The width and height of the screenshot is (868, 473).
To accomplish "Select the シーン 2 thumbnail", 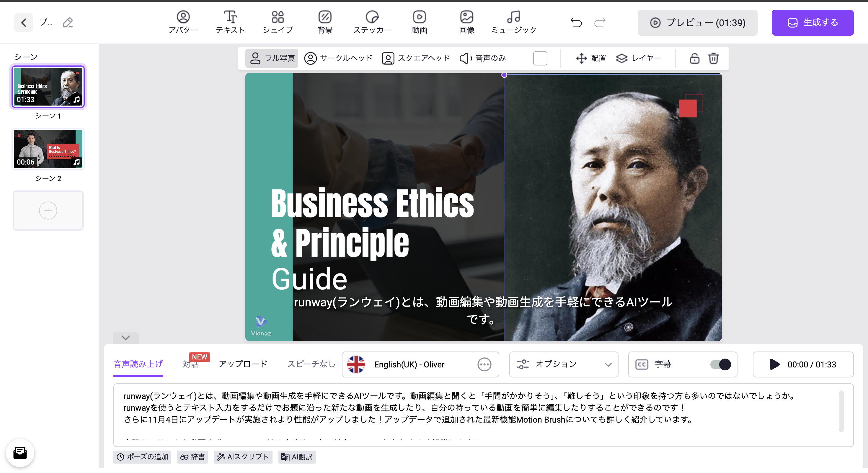I will (48, 149).
